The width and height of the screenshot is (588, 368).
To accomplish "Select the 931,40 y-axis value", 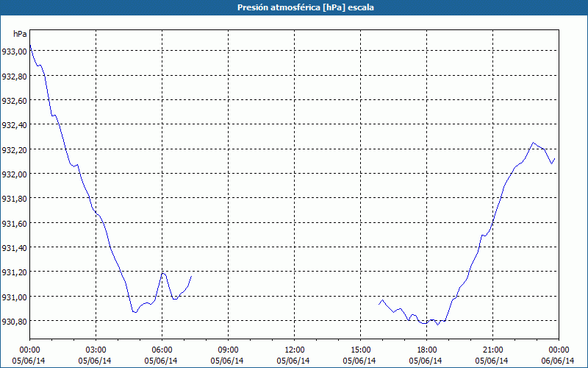I will (14, 248).
